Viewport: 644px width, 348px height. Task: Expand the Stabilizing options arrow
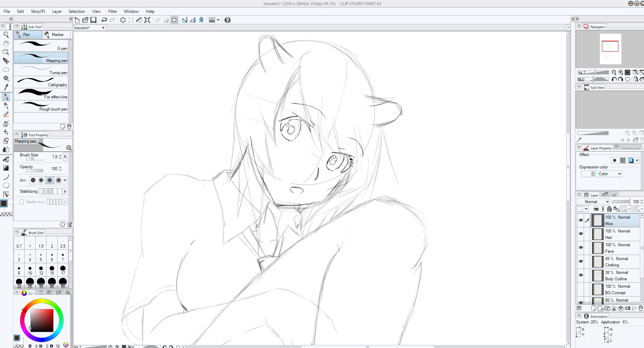tap(65, 191)
